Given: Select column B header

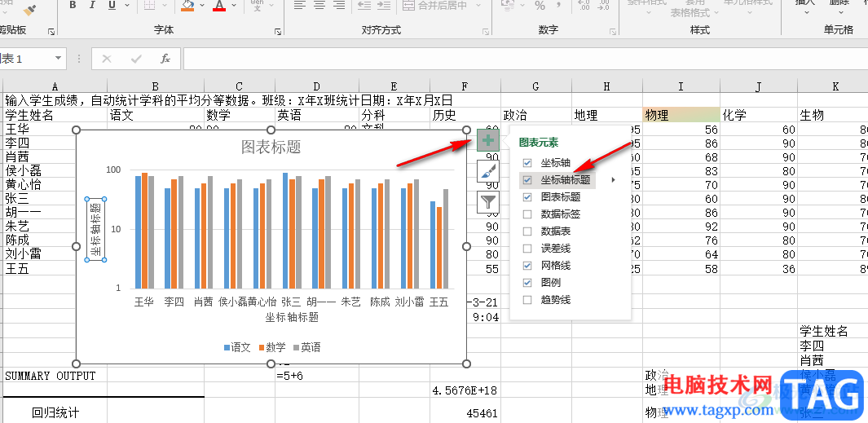Looking at the screenshot, I should click(156, 86).
